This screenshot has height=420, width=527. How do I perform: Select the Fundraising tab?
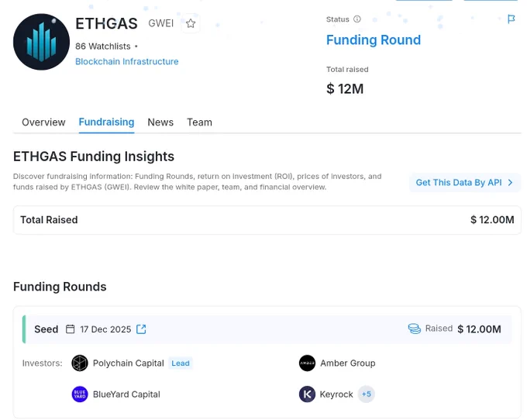106,122
